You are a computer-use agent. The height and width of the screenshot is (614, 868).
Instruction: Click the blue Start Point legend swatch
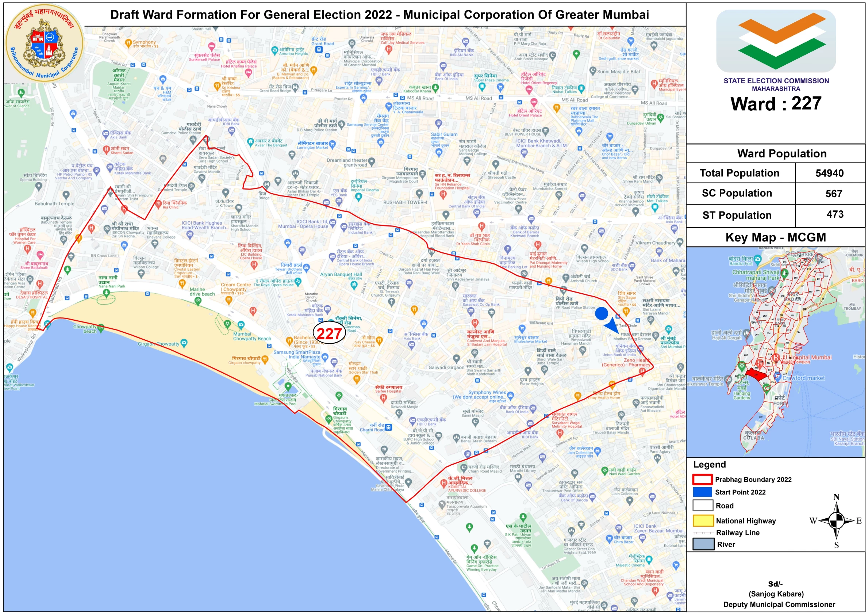coord(702,492)
